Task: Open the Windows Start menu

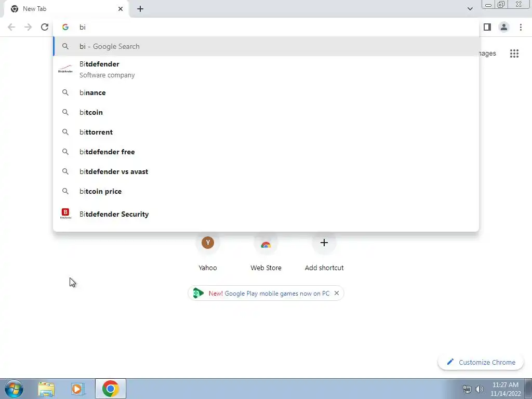Action: point(14,389)
